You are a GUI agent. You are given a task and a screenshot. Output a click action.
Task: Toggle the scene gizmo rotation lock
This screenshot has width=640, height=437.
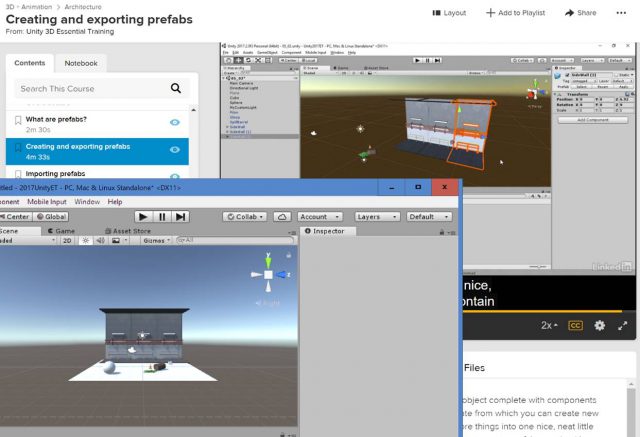tap(289, 255)
